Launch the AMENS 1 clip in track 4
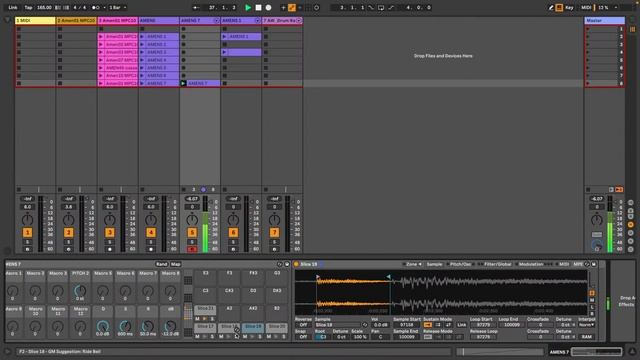 [x=142, y=36]
